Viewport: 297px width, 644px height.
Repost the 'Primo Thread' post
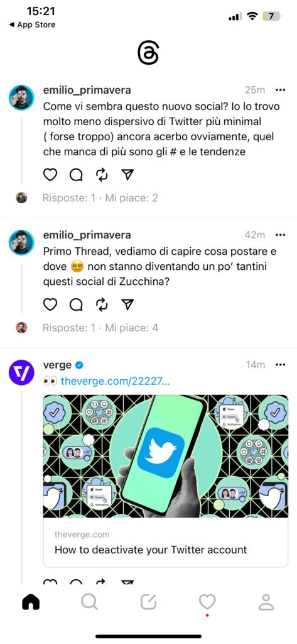pos(102,304)
